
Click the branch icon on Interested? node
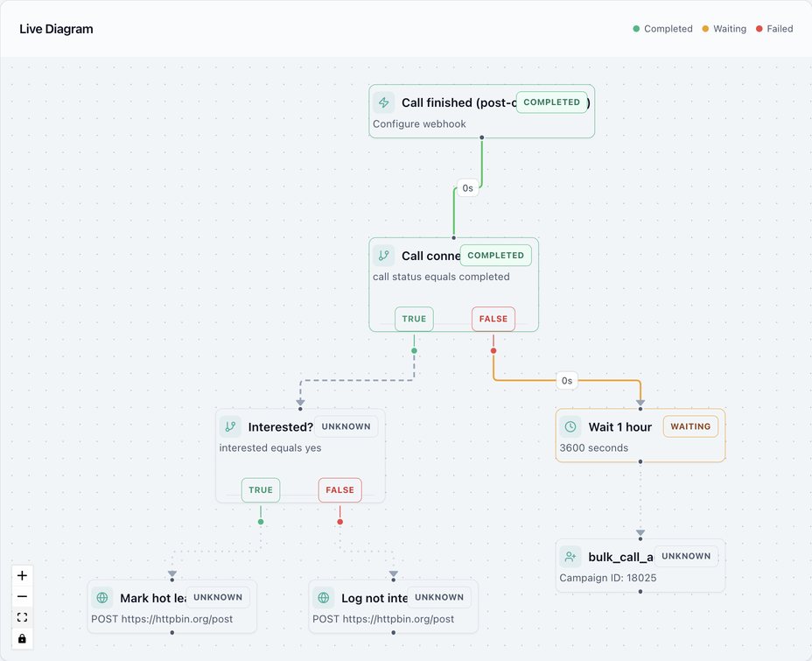[230, 426]
